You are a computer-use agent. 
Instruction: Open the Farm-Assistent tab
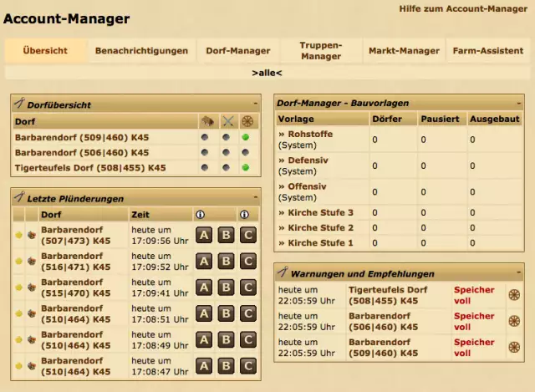[x=488, y=50]
